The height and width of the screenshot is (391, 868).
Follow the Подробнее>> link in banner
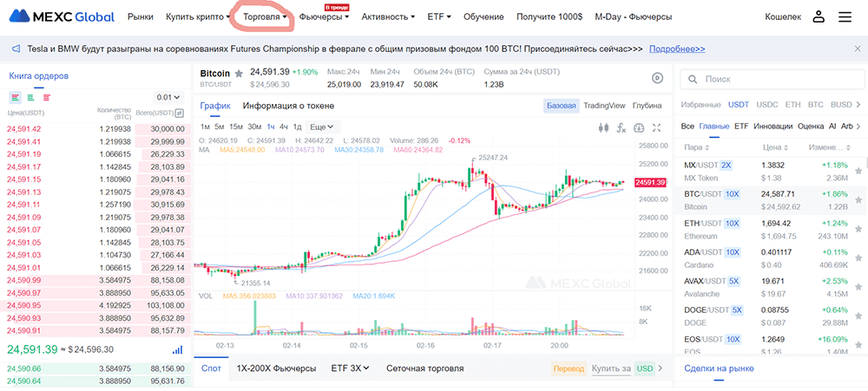[x=677, y=49]
